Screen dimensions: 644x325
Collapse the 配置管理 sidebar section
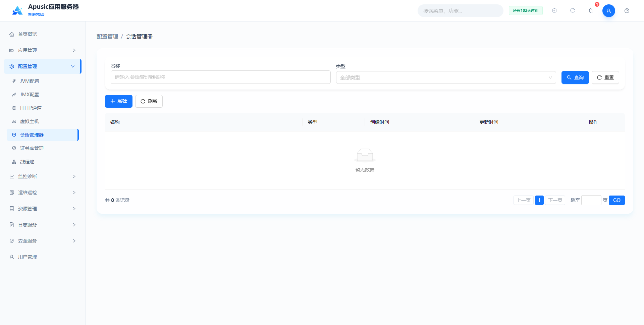(43, 66)
